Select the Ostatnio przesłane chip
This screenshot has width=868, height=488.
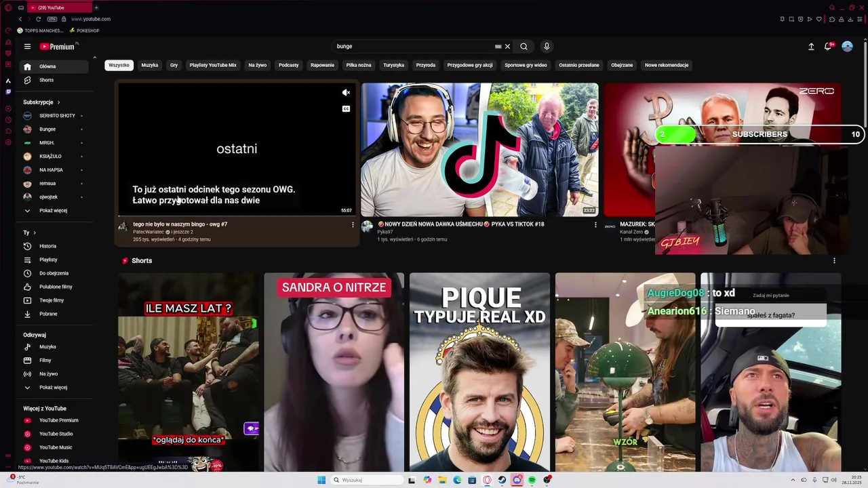pos(579,65)
